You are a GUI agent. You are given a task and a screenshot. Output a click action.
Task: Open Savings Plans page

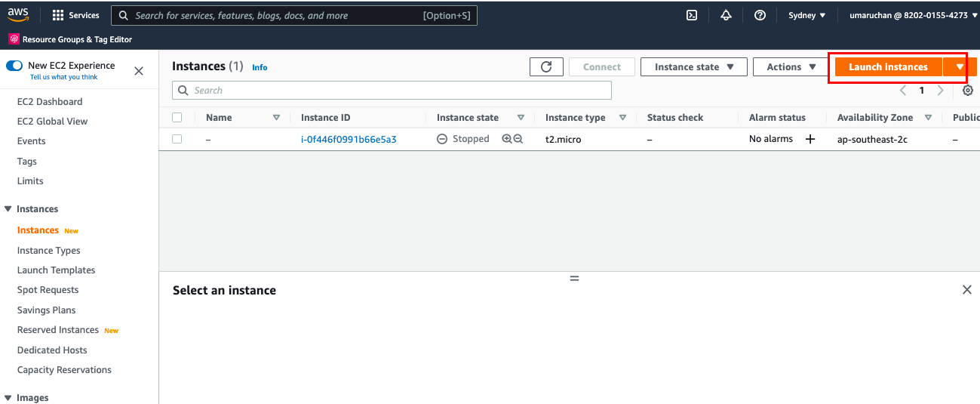[47, 310]
